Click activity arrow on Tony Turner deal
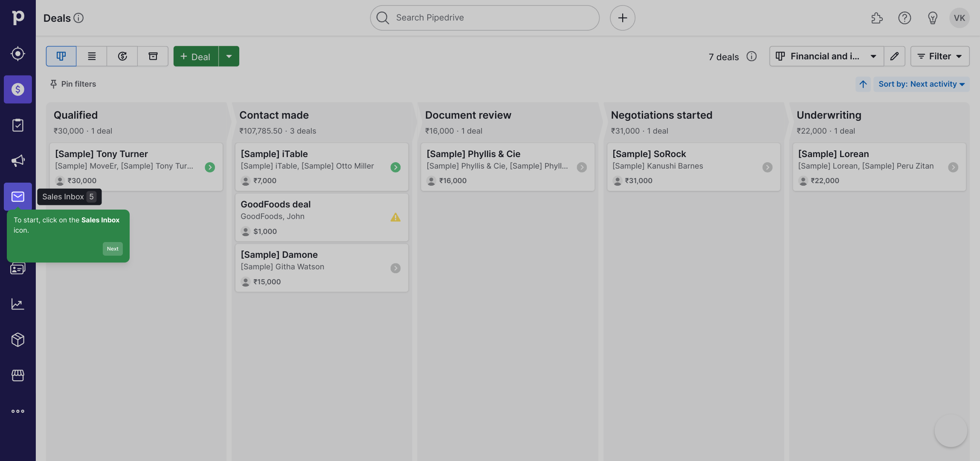Image resolution: width=980 pixels, height=461 pixels. [210, 167]
